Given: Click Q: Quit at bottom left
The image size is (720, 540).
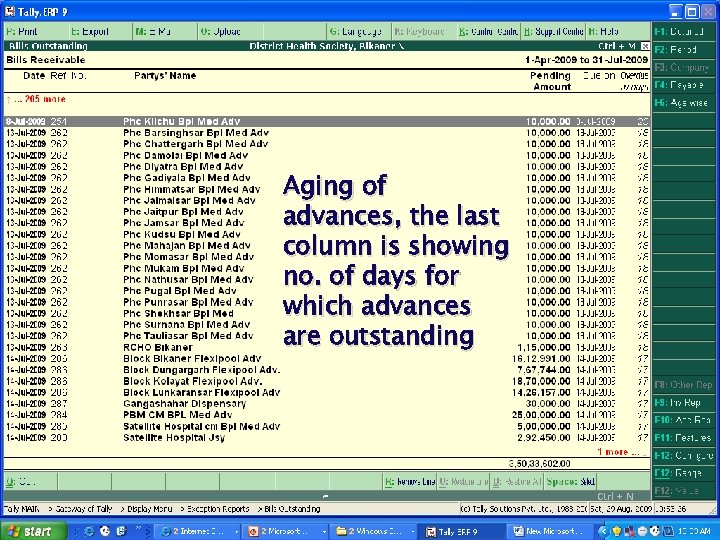Looking at the screenshot, I should click(30, 482).
